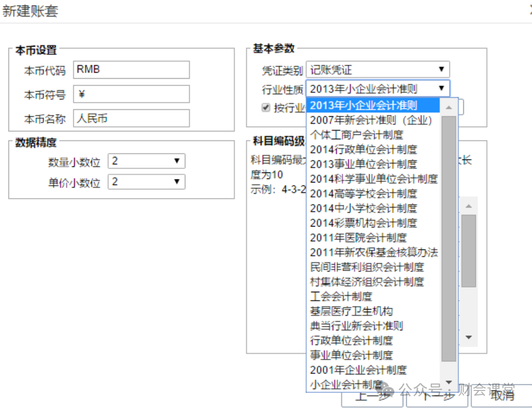The height and width of the screenshot is (411, 532).
Task: Toggle the 按行业 checkbox
Action: pos(266,107)
